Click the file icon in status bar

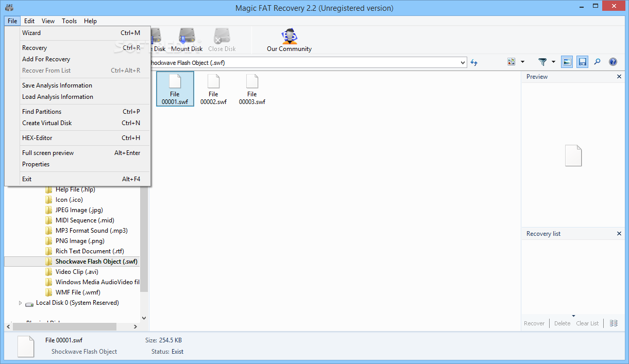coord(26,346)
